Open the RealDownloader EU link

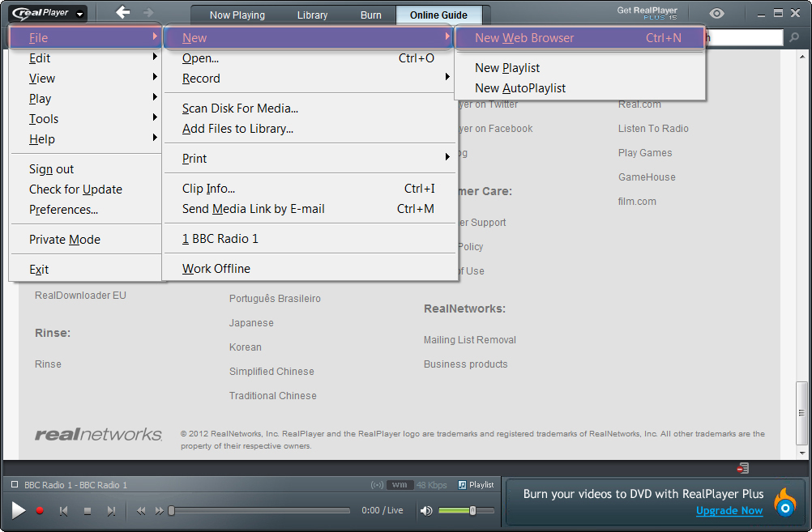(x=80, y=295)
